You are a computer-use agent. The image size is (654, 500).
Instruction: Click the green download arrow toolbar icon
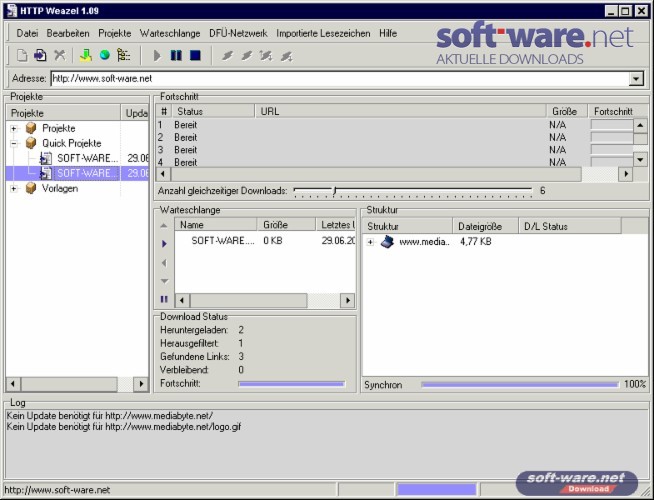click(86, 55)
